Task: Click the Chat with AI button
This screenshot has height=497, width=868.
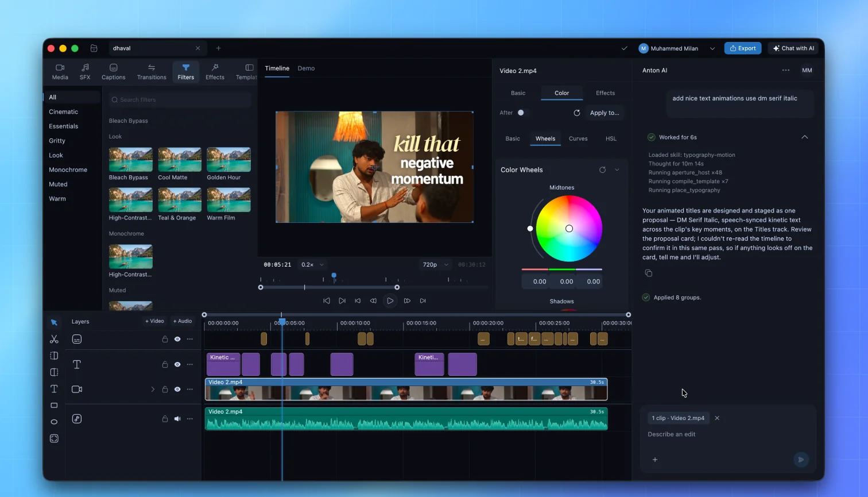Action: pyautogui.click(x=793, y=48)
